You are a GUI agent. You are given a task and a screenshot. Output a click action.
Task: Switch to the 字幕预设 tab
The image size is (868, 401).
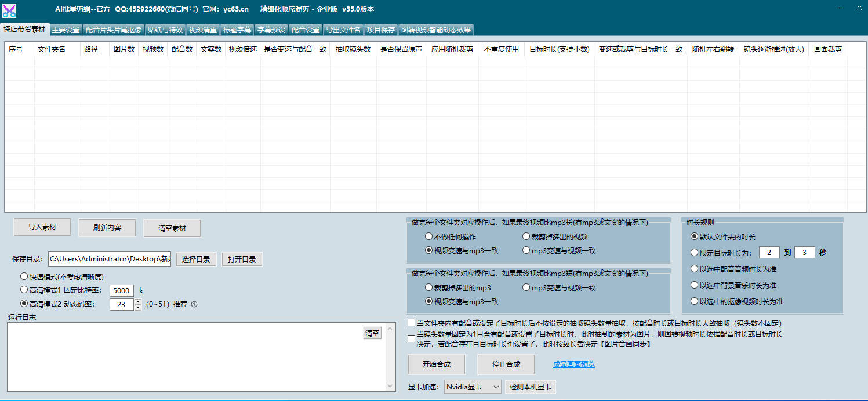(x=271, y=30)
